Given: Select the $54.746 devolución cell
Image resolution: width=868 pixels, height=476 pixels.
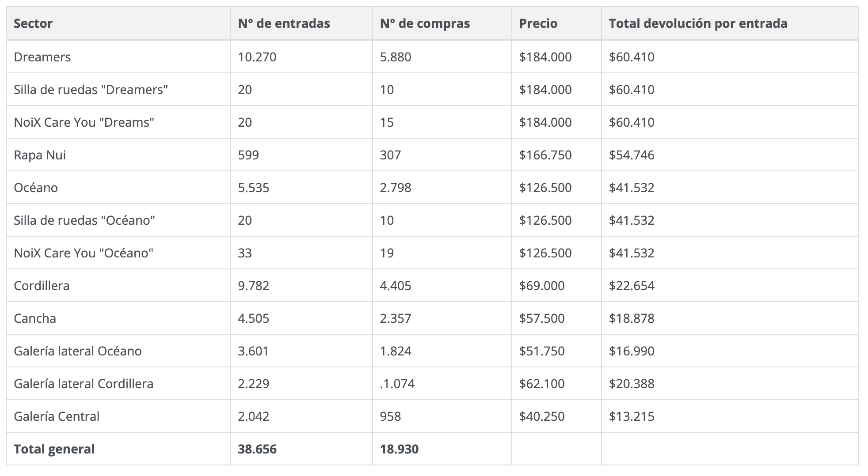Looking at the screenshot, I should coord(632,155).
